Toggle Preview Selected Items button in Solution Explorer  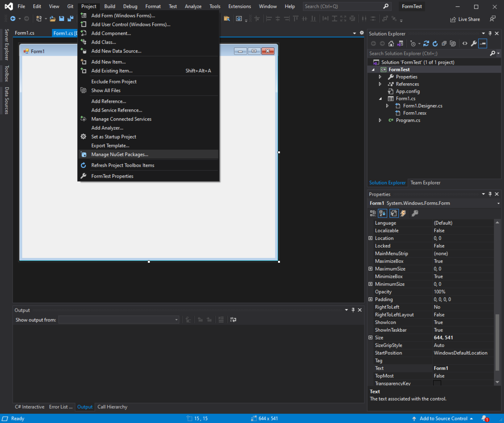click(483, 43)
